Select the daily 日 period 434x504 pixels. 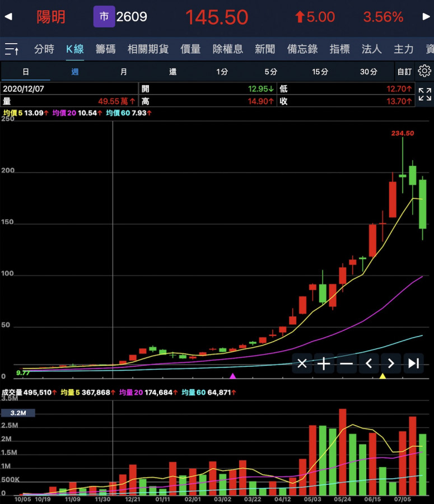pos(26,72)
